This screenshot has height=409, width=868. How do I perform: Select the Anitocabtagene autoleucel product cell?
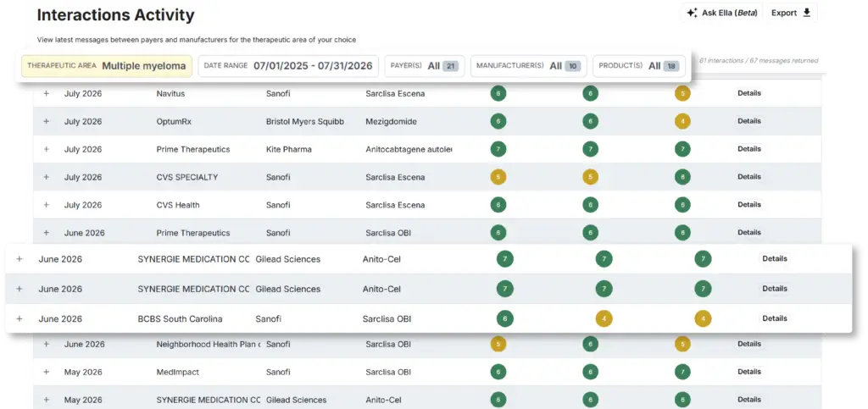pos(409,149)
